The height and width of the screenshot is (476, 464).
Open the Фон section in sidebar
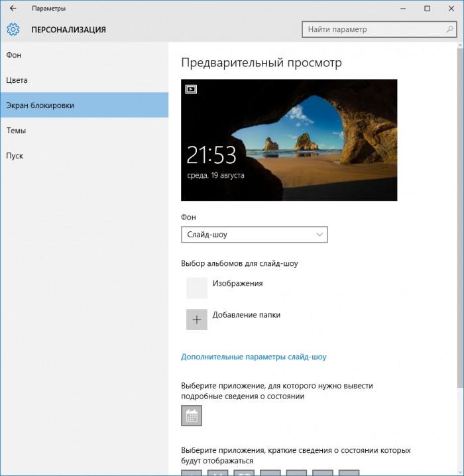tap(84, 55)
